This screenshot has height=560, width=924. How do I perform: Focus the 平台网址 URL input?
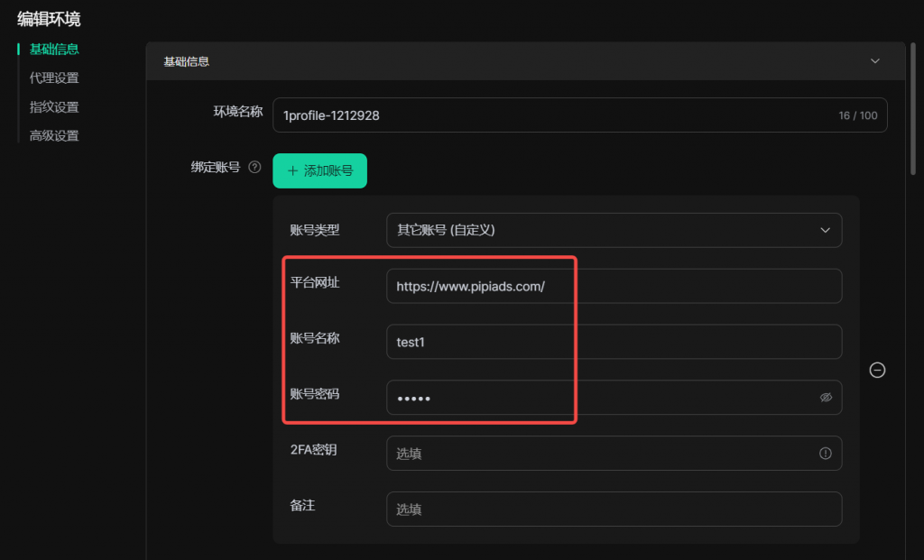point(614,286)
